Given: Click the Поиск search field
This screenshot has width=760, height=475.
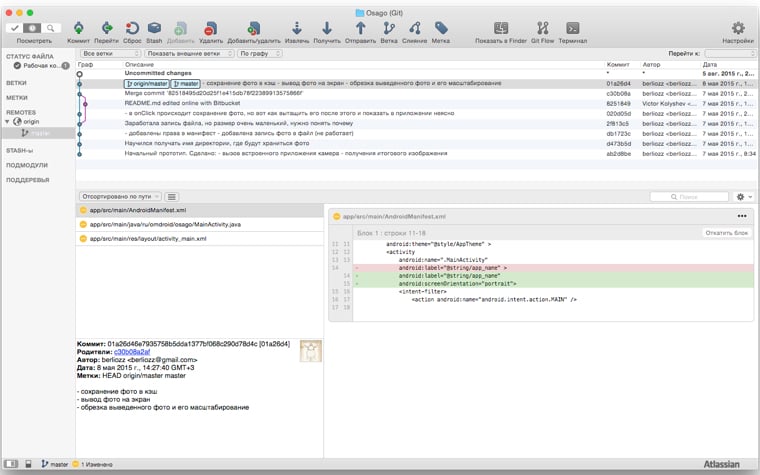Looking at the screenshot, I should coord(689,197).
